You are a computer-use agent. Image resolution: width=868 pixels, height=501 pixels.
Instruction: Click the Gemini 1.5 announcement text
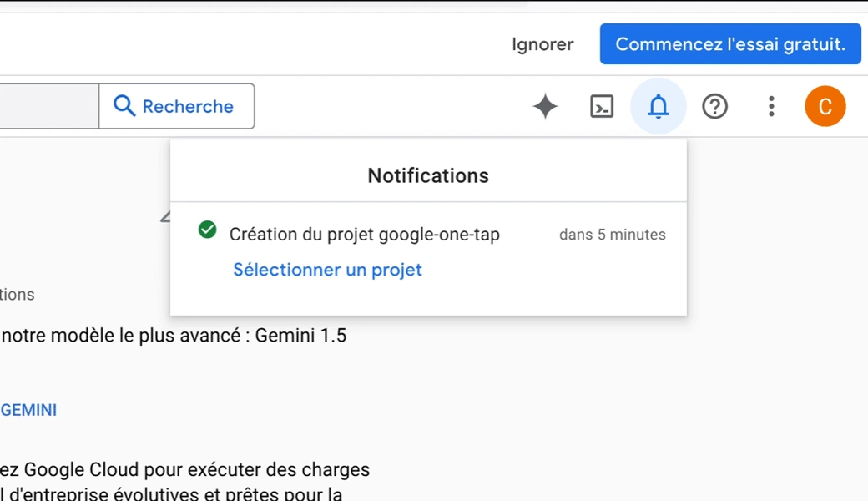(x=174, y=335)
